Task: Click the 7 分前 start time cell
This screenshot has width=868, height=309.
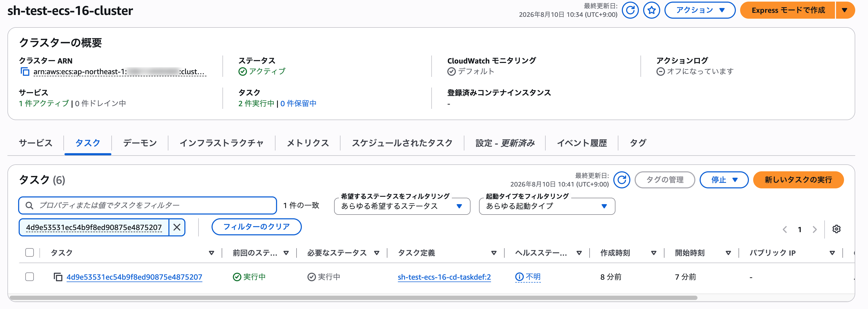Action: point(685,277)
